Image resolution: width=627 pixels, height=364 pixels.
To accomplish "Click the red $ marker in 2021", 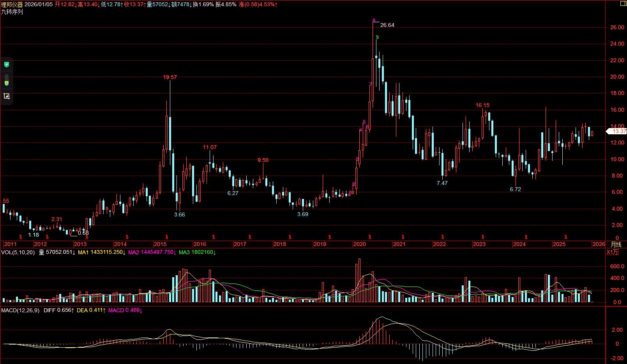I will pos(403,237).
